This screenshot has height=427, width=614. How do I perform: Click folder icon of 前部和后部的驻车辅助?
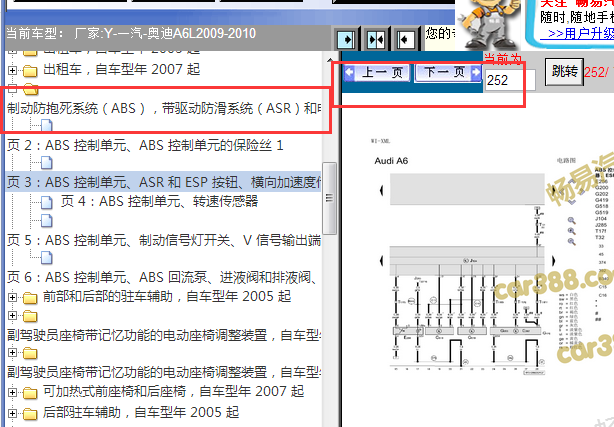tap(30, 298)
